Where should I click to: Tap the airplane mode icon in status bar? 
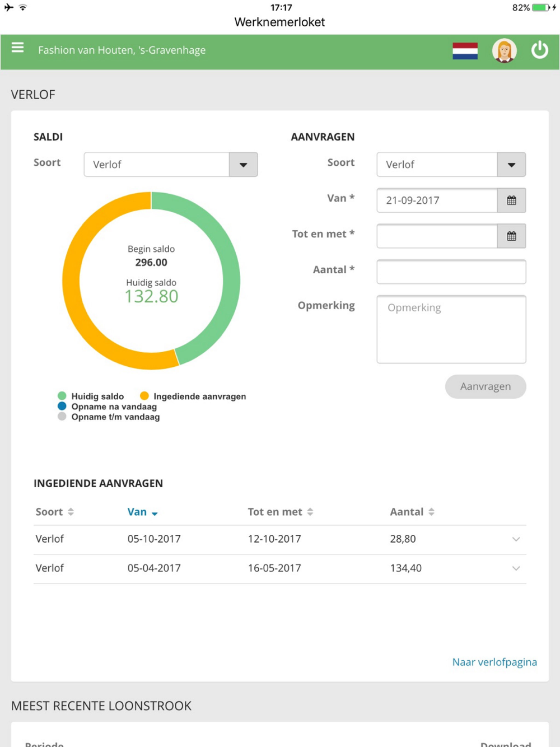(8, 7)
